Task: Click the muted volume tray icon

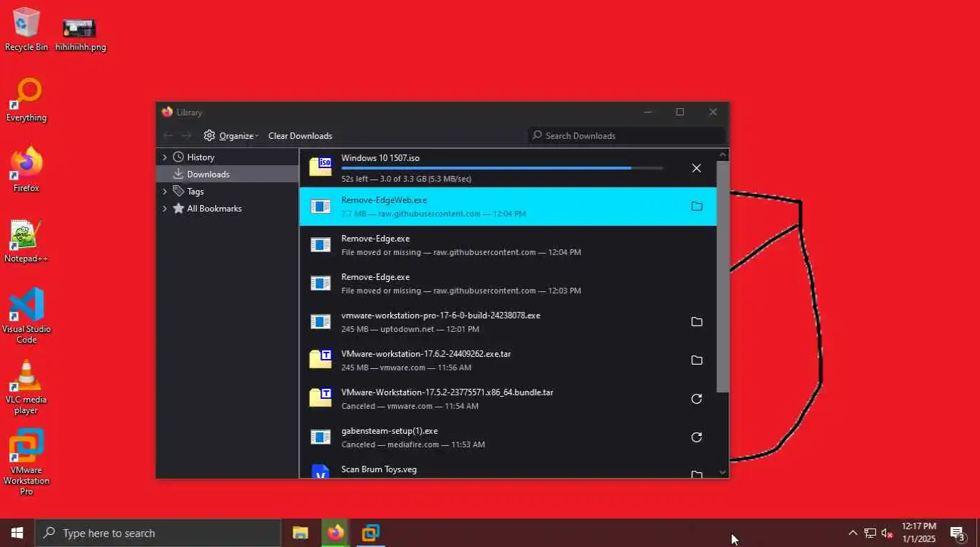Action: tap(887, 533)
